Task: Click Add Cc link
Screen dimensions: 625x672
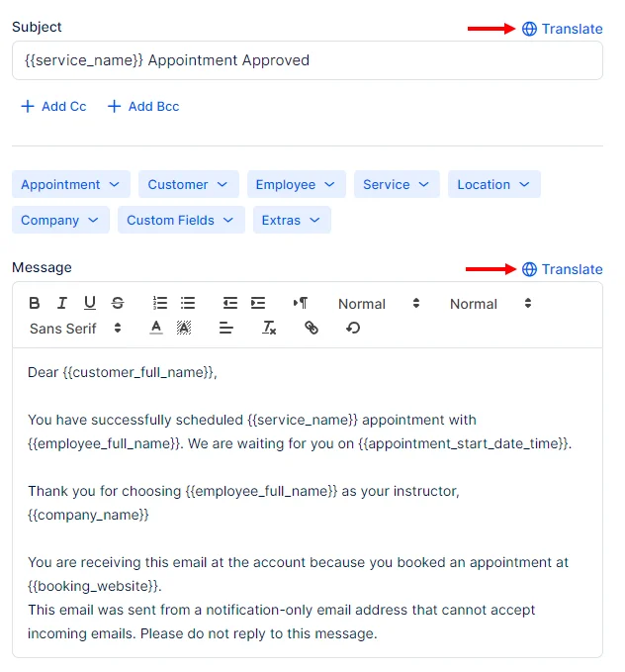Action: [54, 107]
